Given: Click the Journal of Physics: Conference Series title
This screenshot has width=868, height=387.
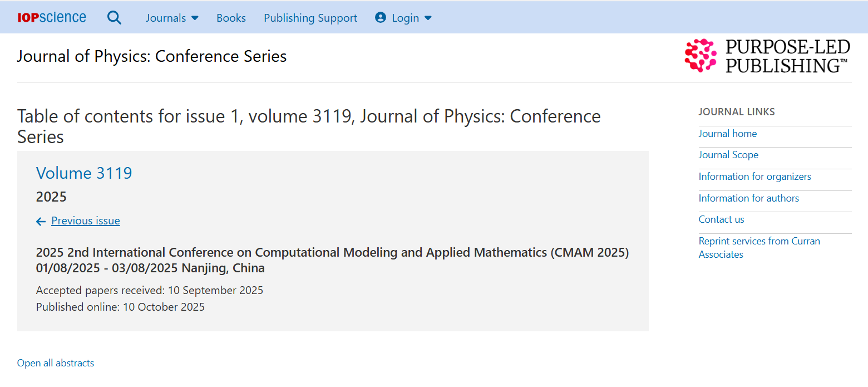Looking at the screenshot, I should (x=152, y=56).
